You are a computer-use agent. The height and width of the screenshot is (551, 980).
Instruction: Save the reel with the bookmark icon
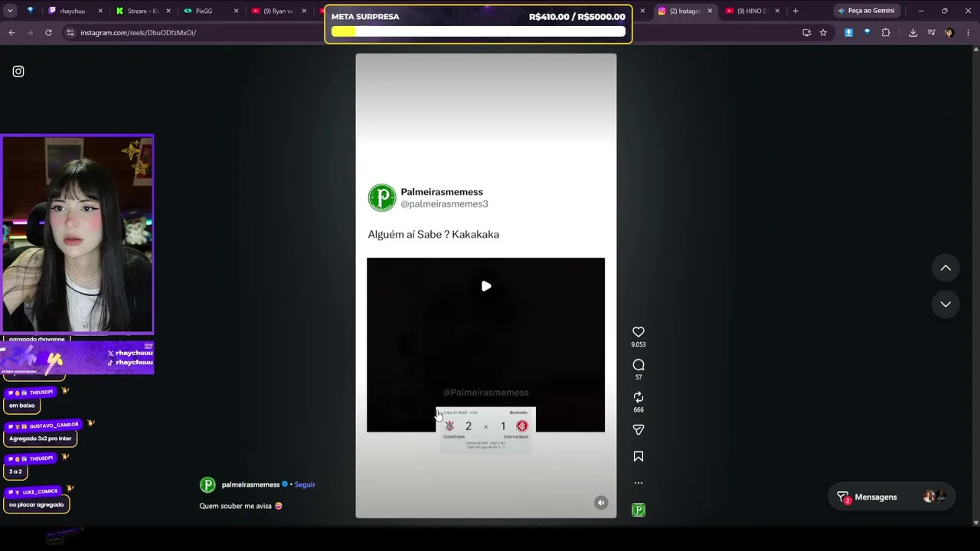click(x=638, y=457)
